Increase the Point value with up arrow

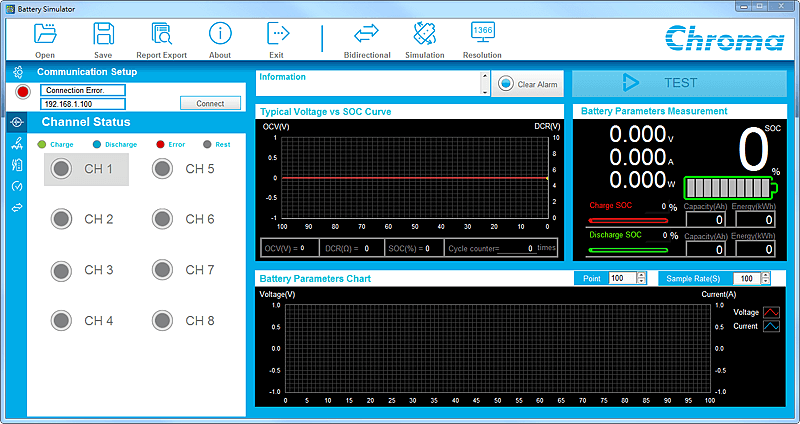click(x=642, y=275)
